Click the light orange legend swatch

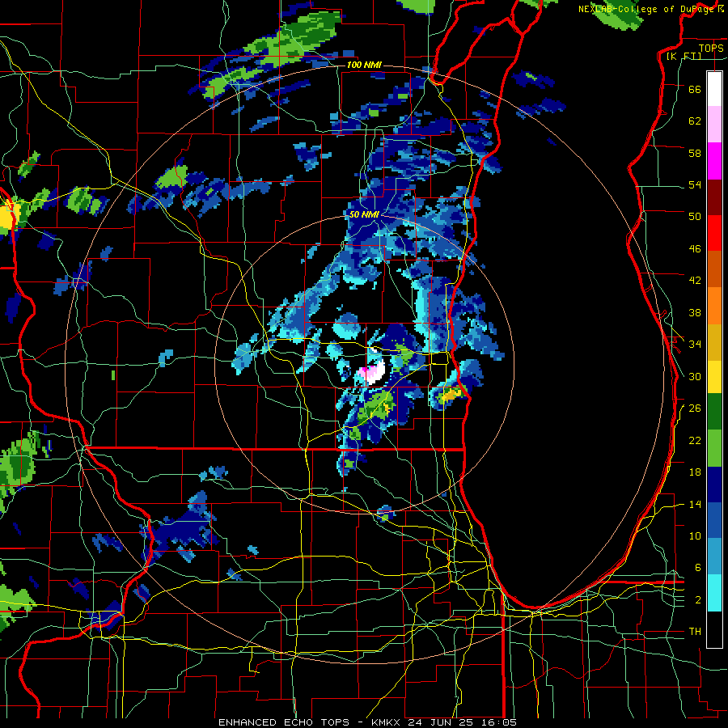(714, 306)
